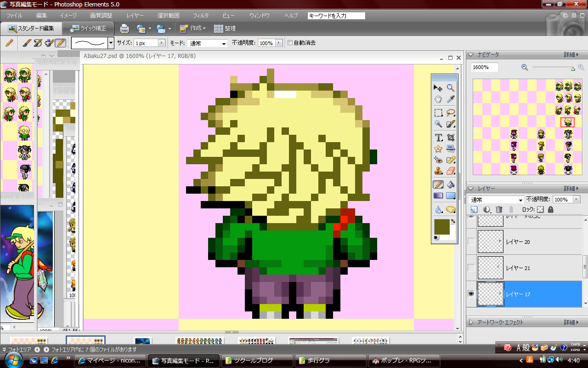Select the Gradient tool

(438, 195)
